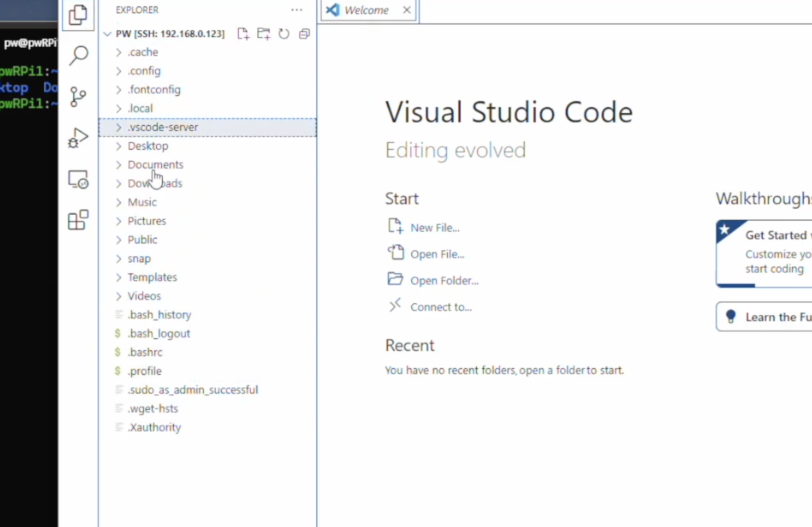Close the Welcome tab
Viewport: 812px width, 527px height.
(407, 10)
